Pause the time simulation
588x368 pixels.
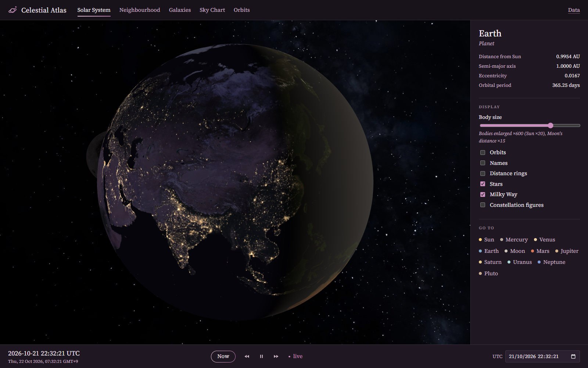[x=261, y=356]
